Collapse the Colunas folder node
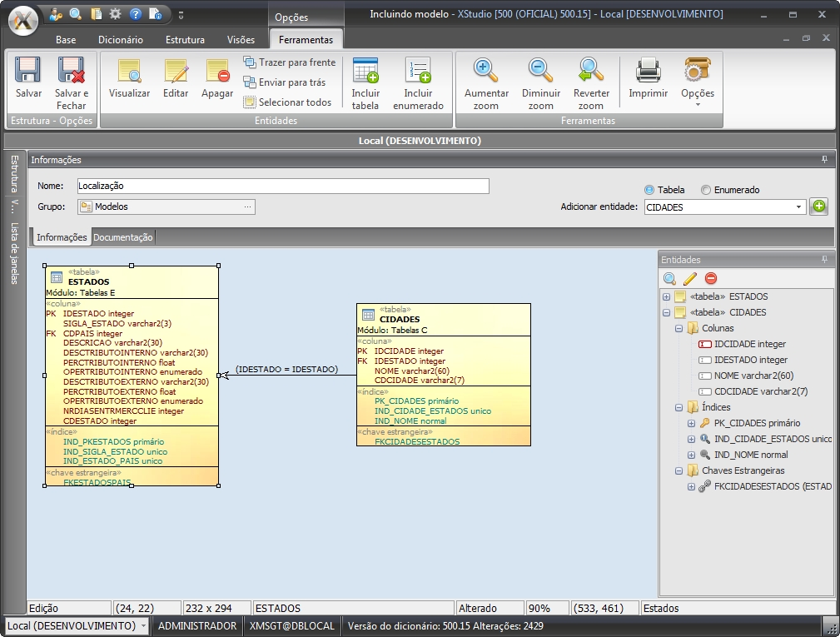Image resolution: width=840 pixels, height=637 pixels. click(678, 329)
